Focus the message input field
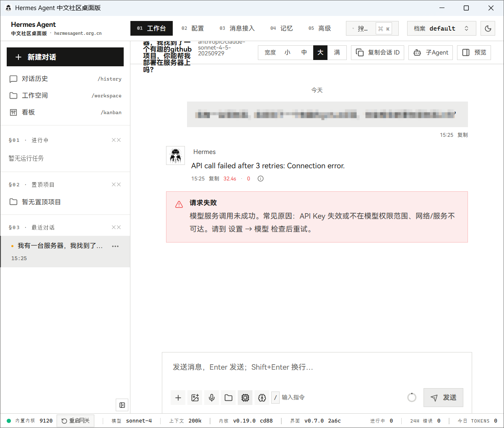 [317, 367]
